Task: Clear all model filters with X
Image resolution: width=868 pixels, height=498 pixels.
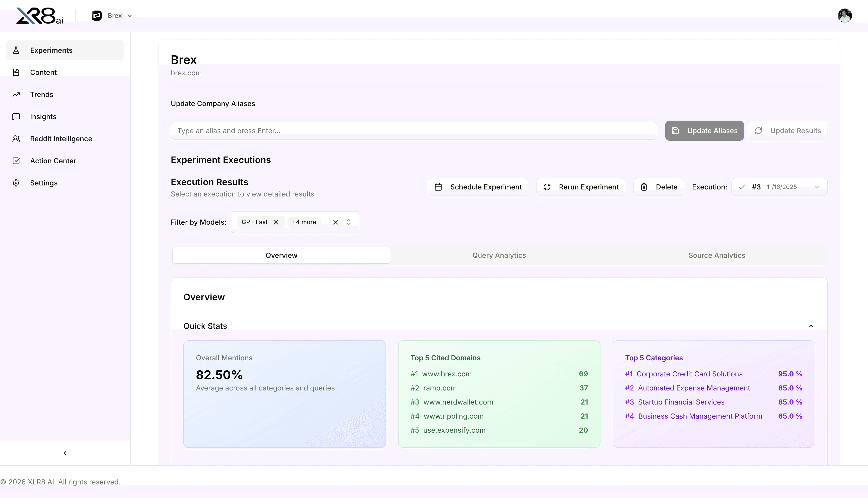Action: pos(335,222)
